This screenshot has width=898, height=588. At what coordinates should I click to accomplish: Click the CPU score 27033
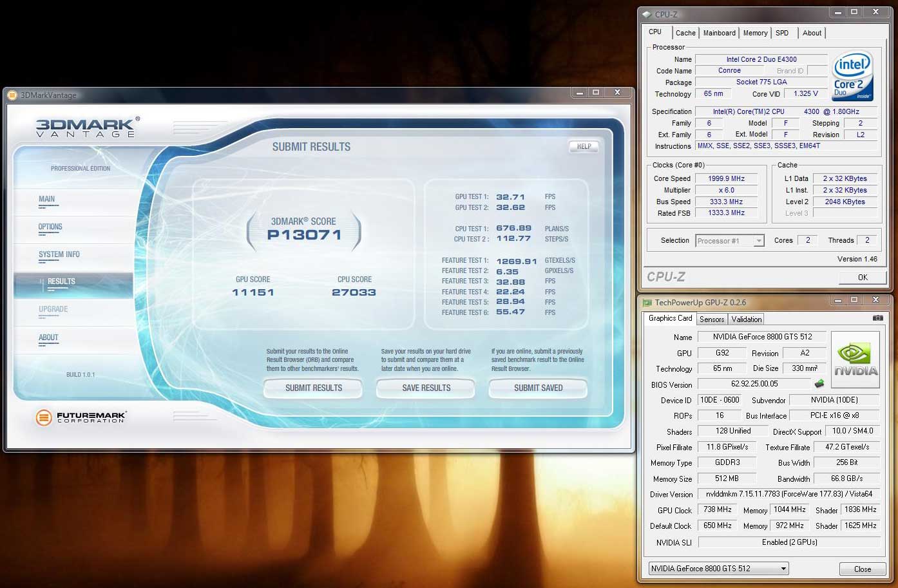[354, 292]
